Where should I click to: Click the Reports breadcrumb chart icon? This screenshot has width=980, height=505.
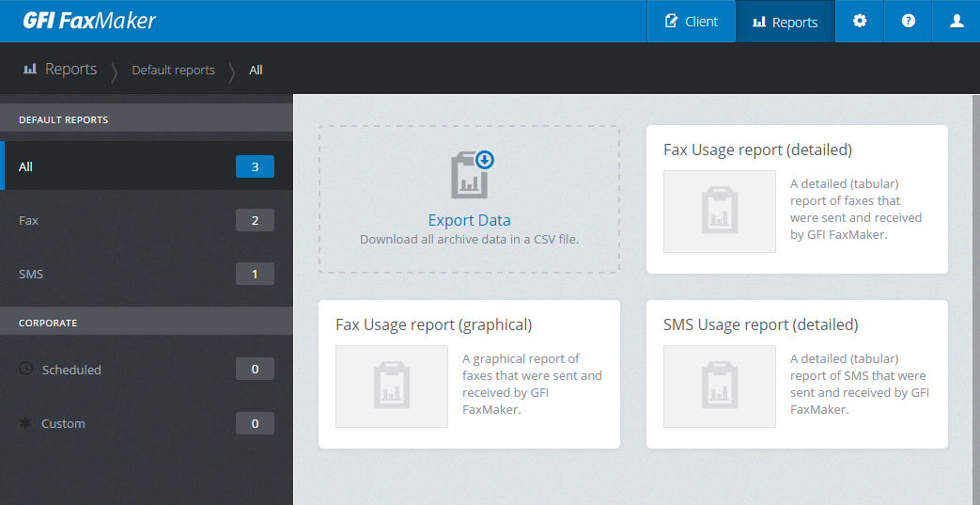pyautogui.click(x=30, y=69)
